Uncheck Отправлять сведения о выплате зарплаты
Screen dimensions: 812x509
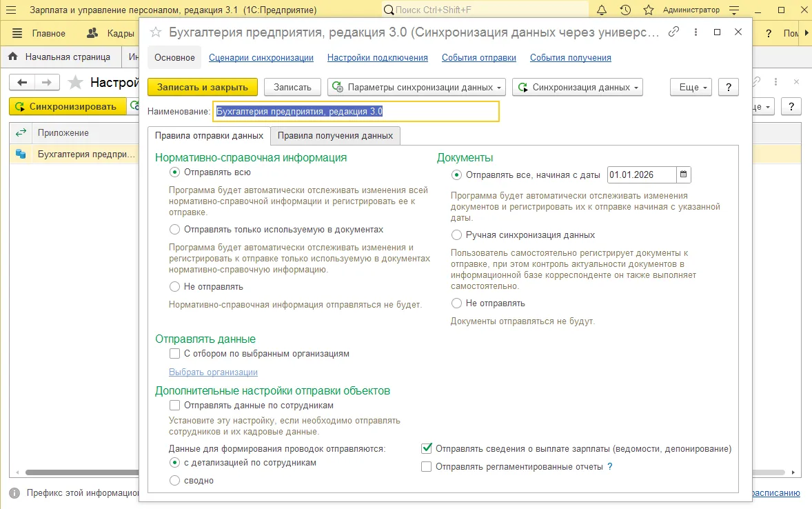tap(426, 448)
